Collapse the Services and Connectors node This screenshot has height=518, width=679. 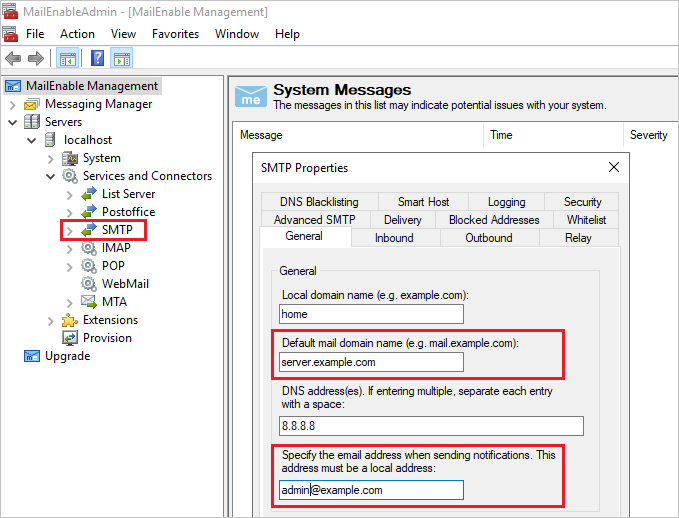click(50, 176)
